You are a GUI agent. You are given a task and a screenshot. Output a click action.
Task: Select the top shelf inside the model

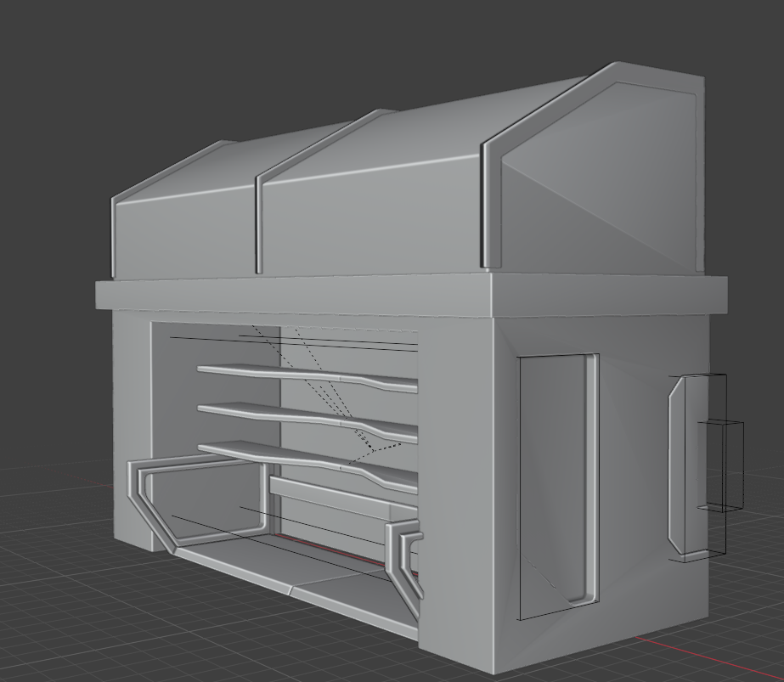(x=307, y=376)
